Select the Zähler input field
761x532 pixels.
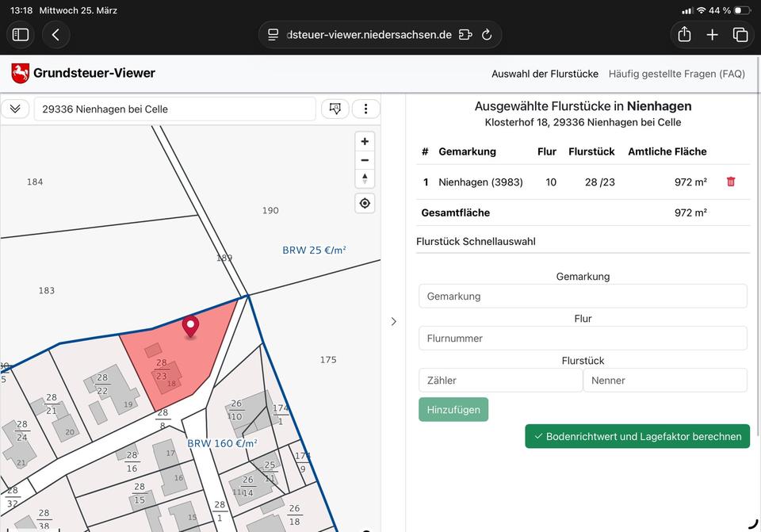coord(500,380)
